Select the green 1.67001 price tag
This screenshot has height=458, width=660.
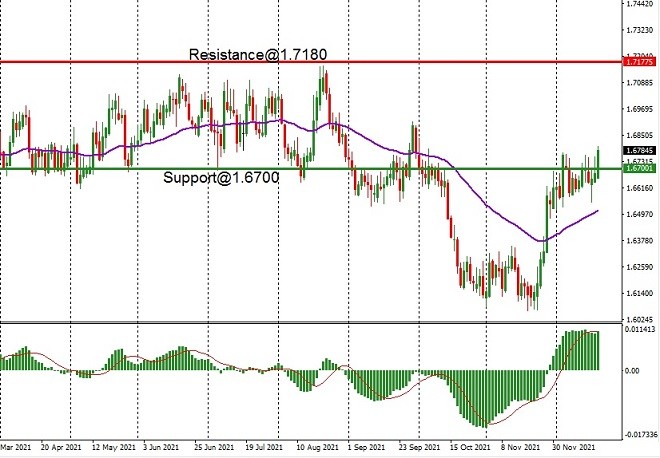click(x=639, y=168)
